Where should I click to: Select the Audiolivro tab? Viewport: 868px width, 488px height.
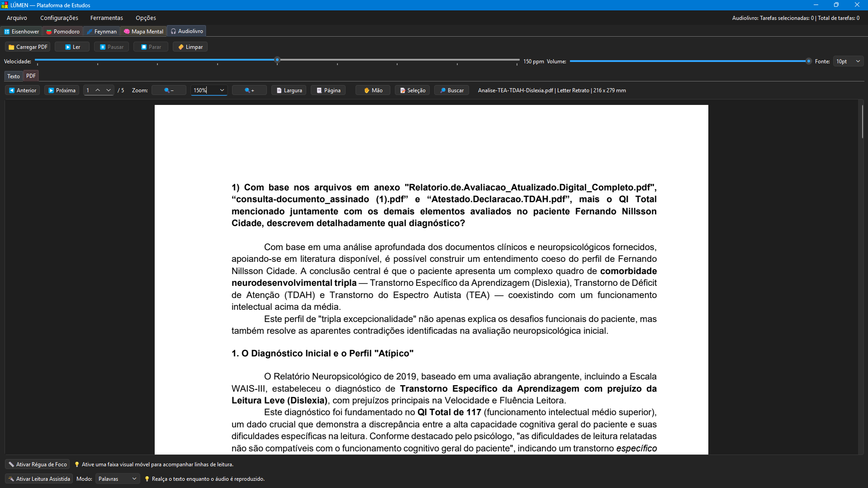(x=186, y=31)
